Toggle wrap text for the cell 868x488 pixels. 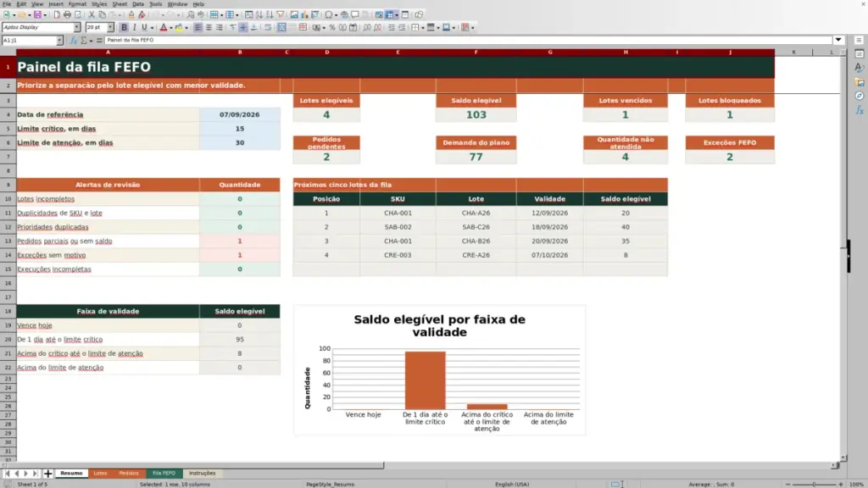click(268, 27)
